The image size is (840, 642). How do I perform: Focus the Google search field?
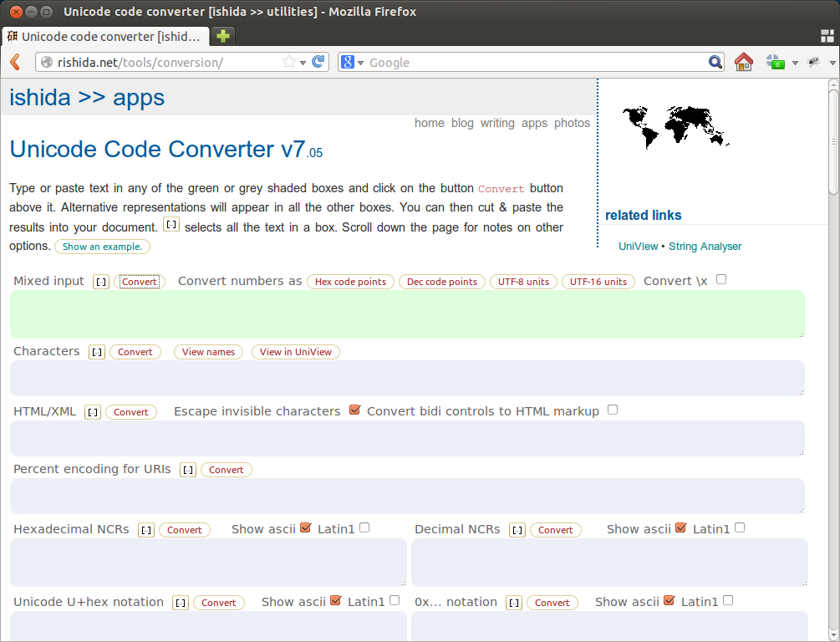[536, 63]
